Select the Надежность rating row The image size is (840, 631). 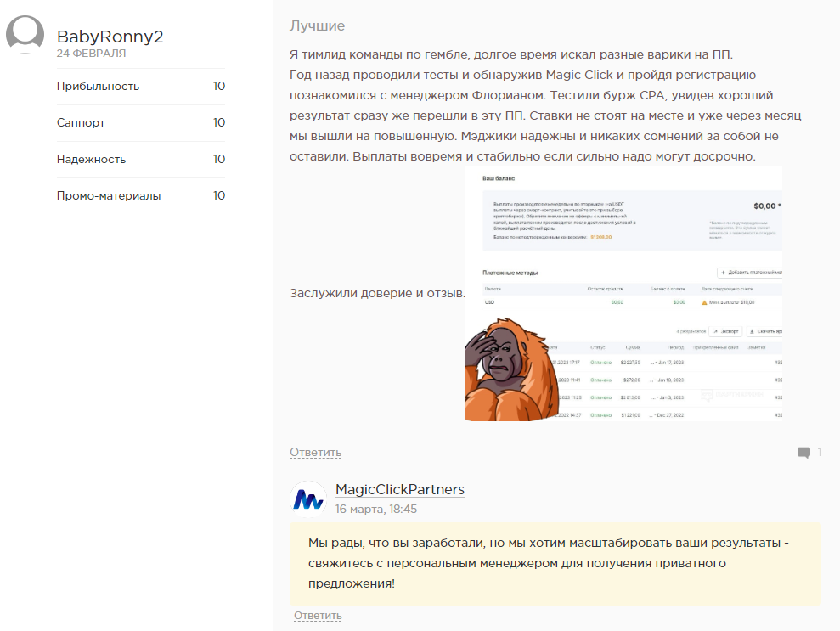pyautogui.click(x=141, y=159)
